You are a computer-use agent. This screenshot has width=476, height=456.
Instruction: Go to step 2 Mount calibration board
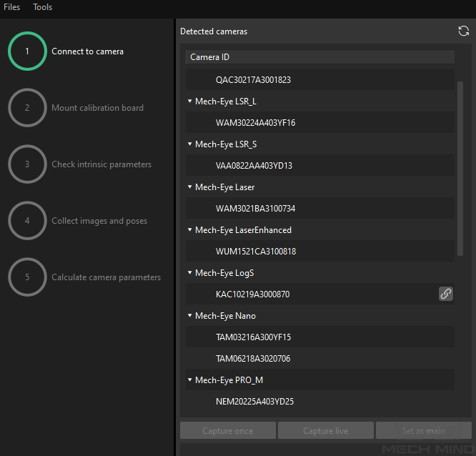click(x=27, y=107)
